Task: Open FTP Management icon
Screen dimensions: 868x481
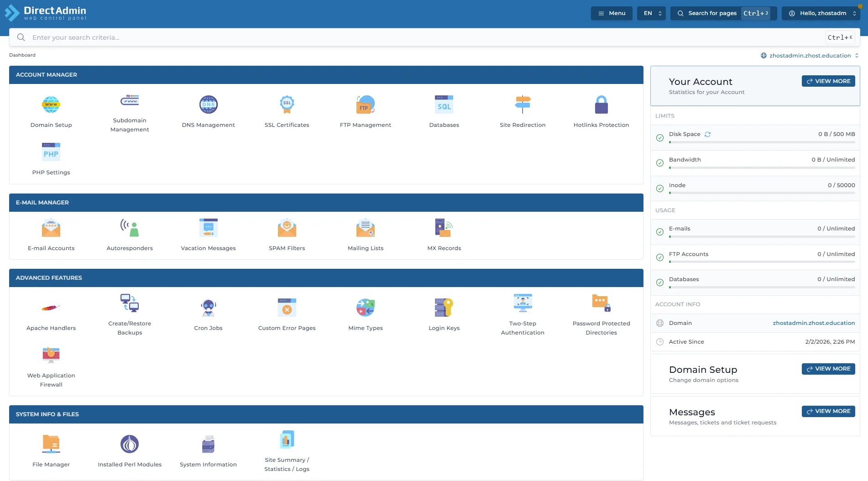Action: 366,105
